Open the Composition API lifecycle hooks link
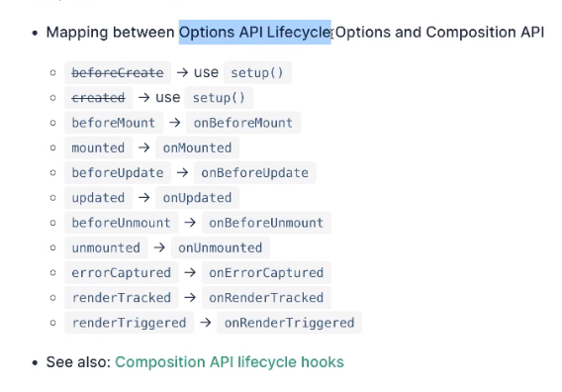Screen dimensions: 562x392 tap(230, 362)
